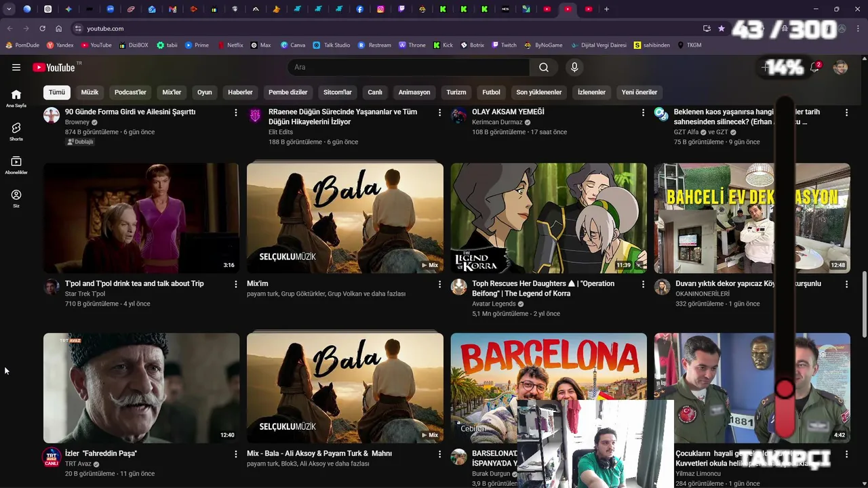The height and width of the screenshot is (488, 868).
Task: Open the Netflix bookmark
Action: coord(230,45)
